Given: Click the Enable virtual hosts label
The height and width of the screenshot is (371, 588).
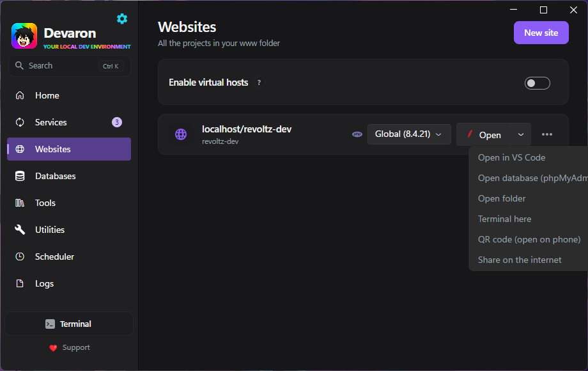Looking at the screenshot, I should pos(208,83).
